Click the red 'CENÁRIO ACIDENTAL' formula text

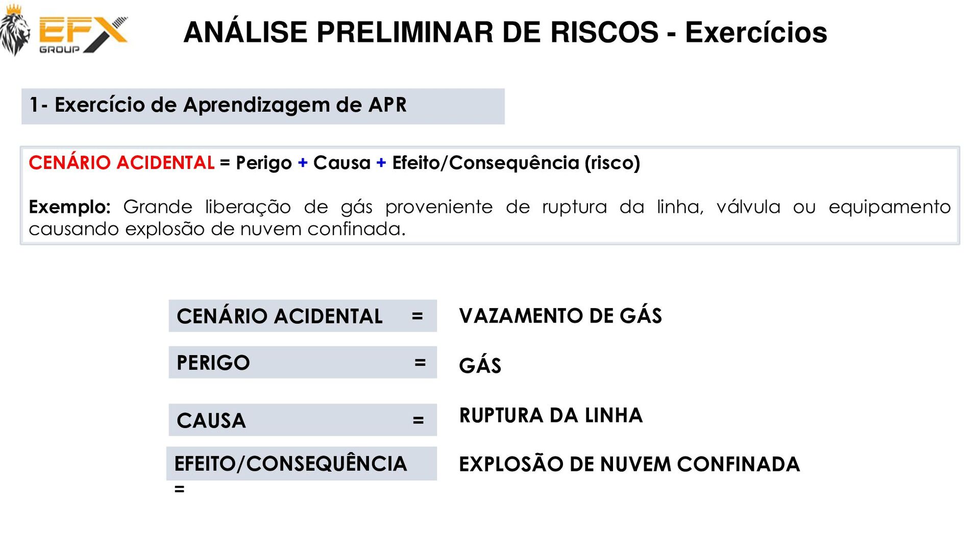point(121,163)
